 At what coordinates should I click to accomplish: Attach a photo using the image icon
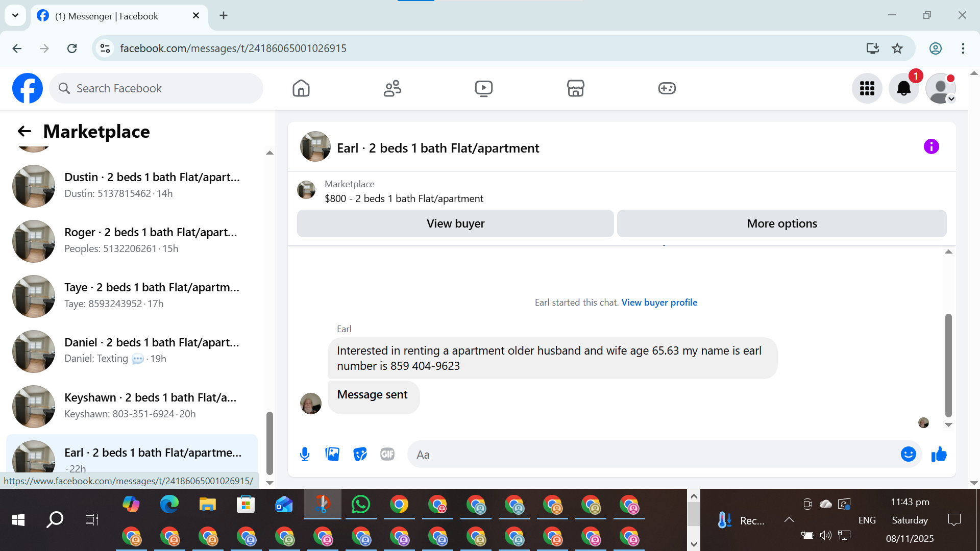click(332, 454)
